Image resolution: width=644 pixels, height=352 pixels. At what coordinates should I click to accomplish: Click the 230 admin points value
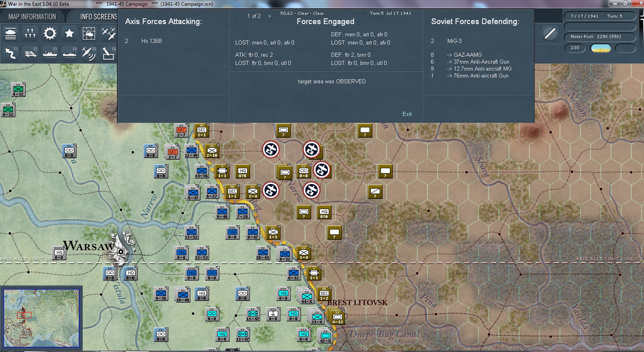coord(575,48)
